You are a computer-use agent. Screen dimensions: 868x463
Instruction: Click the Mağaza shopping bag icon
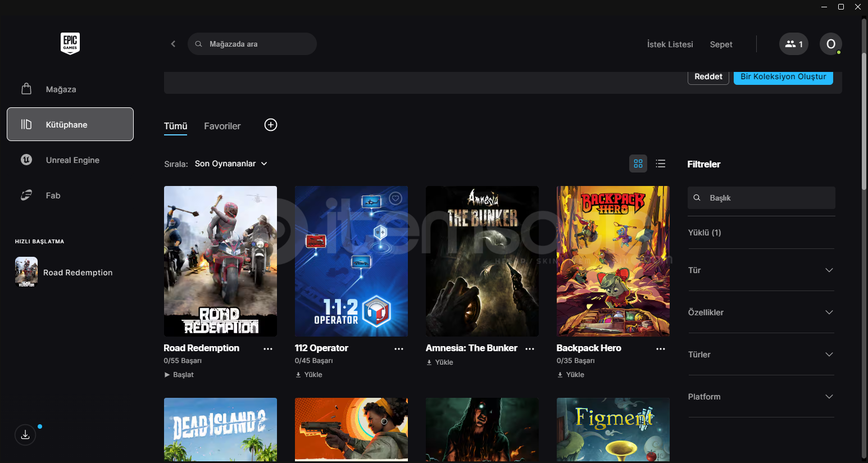pos(26,89)
